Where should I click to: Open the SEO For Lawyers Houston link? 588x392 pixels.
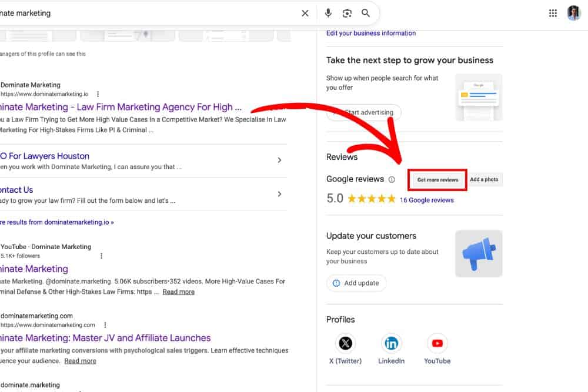45,156
